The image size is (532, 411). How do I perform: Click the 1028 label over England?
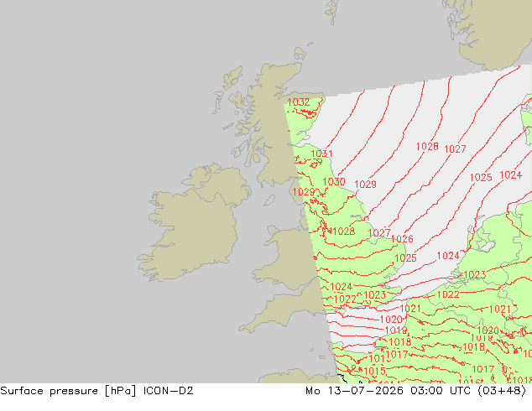coord(344,232)
